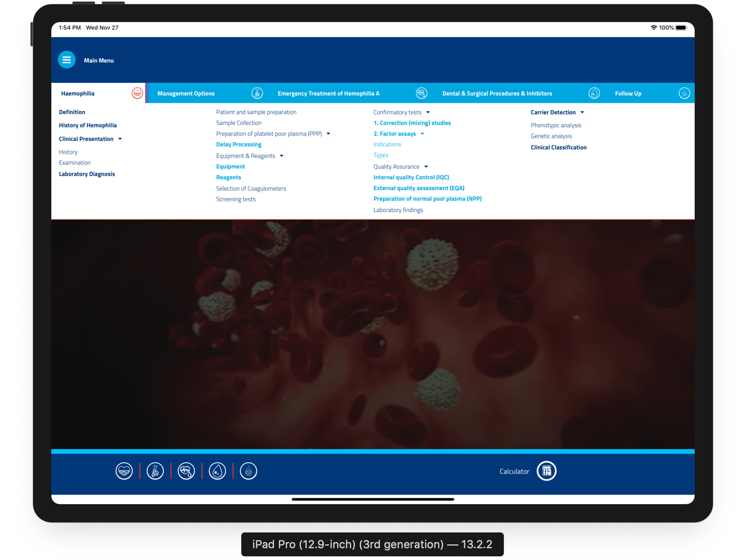The image size is (747, 560).
Task: Open Laboratory findings item
Action: click(398, 210)
